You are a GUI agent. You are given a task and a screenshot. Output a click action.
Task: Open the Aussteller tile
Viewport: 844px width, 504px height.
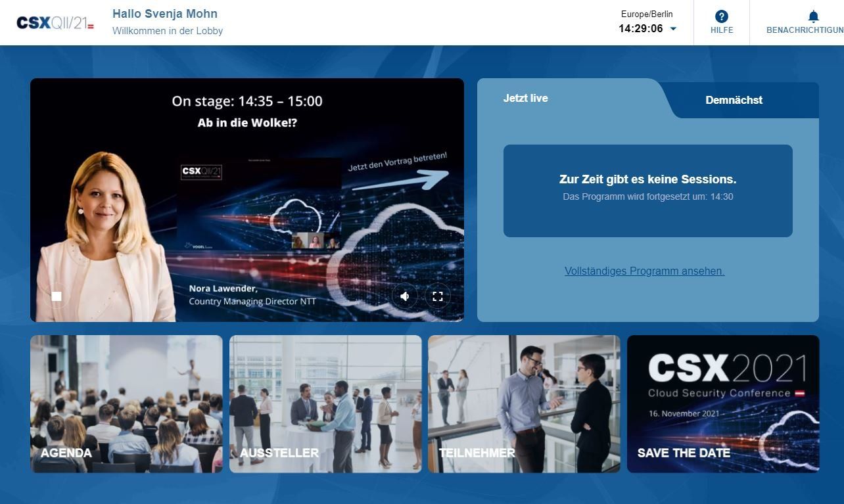pyautogui.click(x=325, y=404)
